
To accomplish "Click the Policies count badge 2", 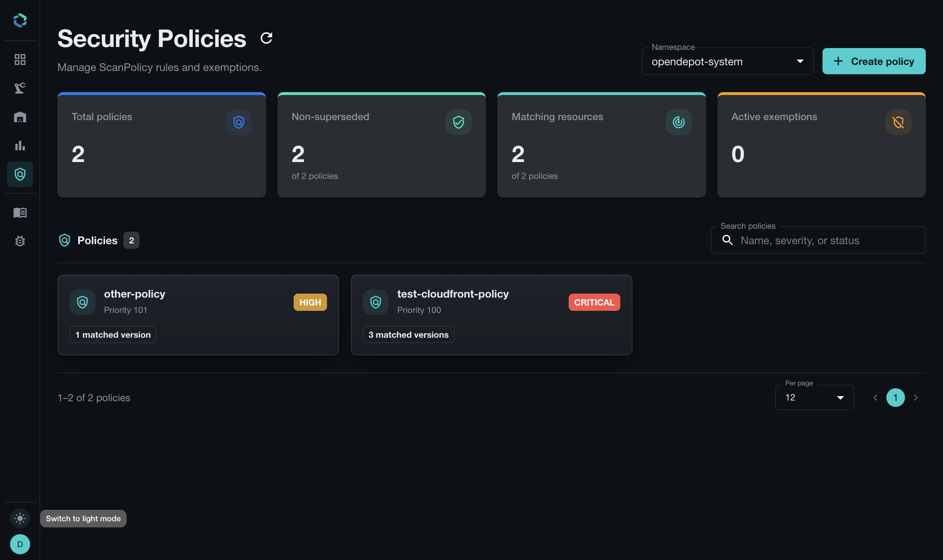I will pos(131,240).
